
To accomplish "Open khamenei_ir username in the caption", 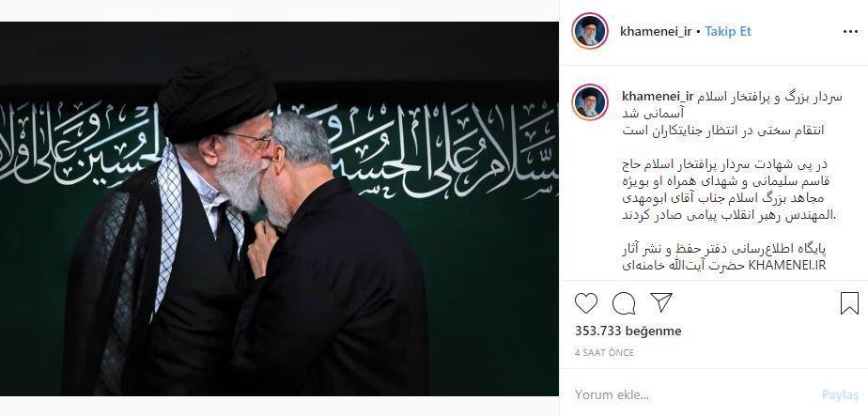I will click(x=659, y=97).
